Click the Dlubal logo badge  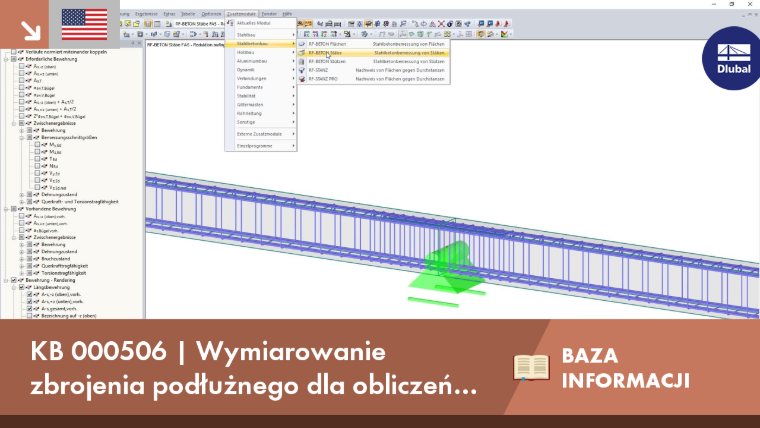(733, 58)
